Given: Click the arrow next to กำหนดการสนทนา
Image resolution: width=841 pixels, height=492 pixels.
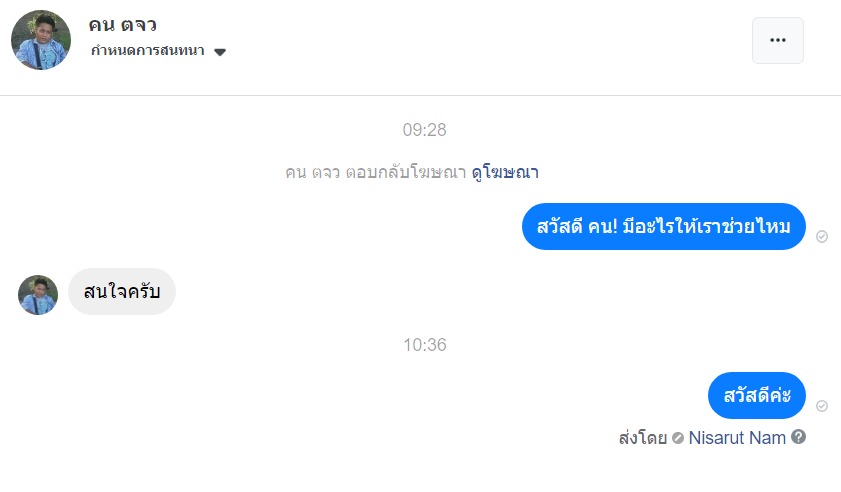Looking at the screenshot, I should 220,52.
